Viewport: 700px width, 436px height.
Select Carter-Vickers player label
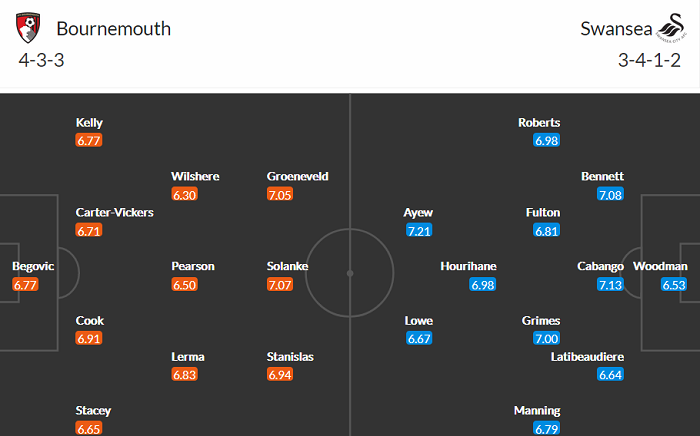click(114, 213)
